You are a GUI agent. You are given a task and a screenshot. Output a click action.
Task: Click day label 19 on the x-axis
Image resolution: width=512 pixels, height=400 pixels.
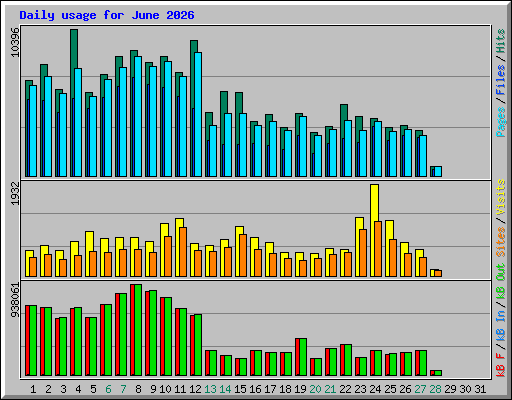click(300, 389)
